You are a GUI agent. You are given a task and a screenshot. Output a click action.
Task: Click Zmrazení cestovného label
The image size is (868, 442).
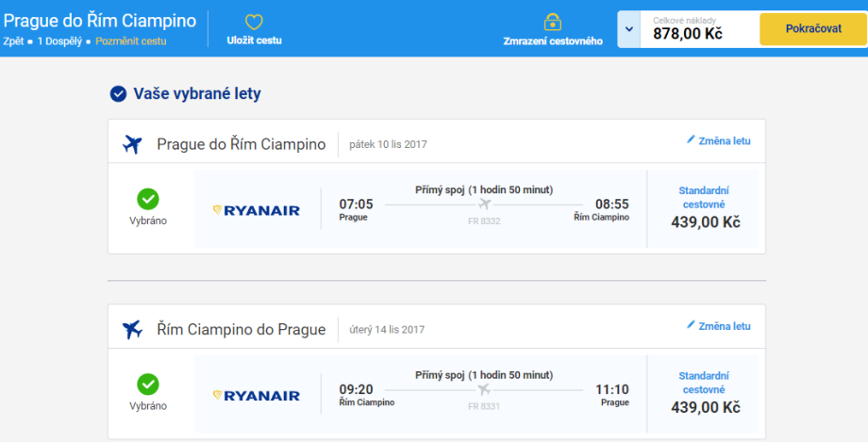[x=553, y=41]
